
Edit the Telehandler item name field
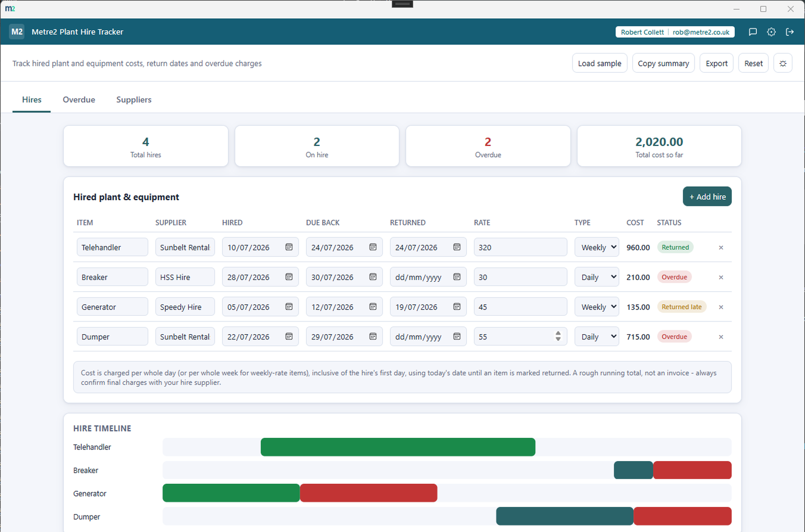pyautogui.click(x=112, y=247)
